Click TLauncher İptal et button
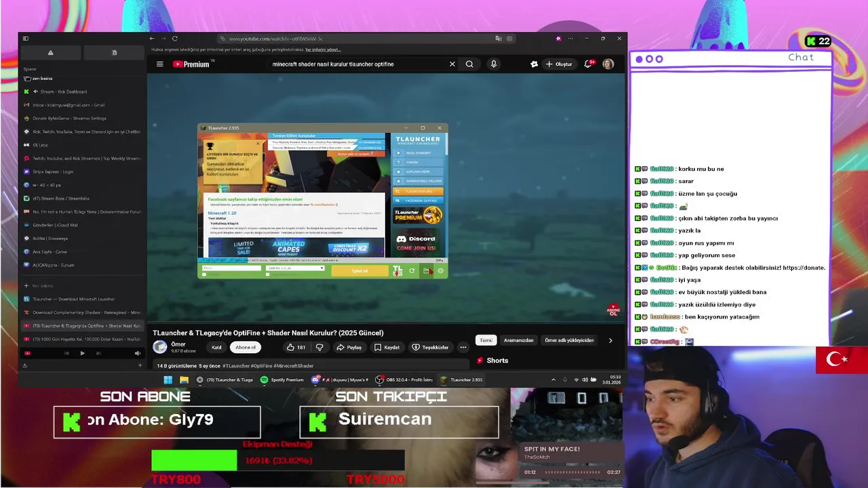 pyautogui.click(x=359, y=271)
